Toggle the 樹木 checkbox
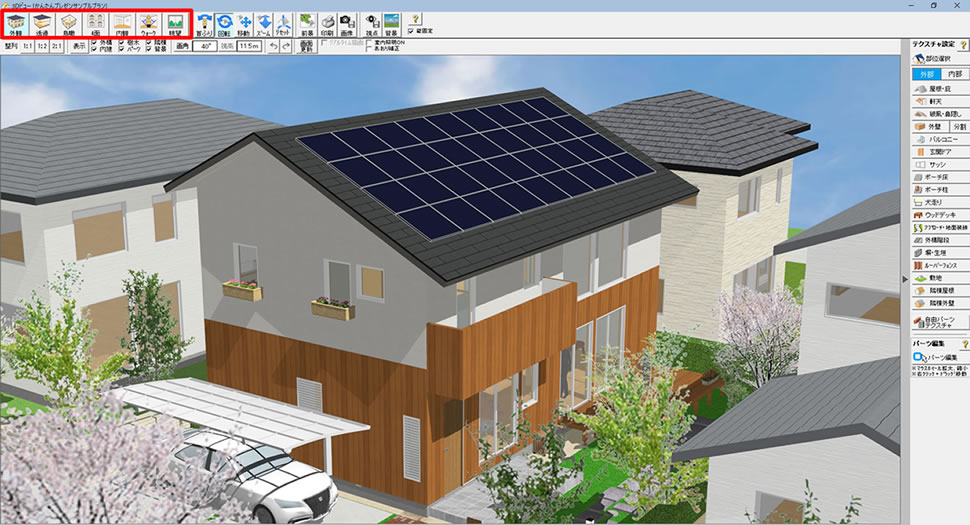 121,43
